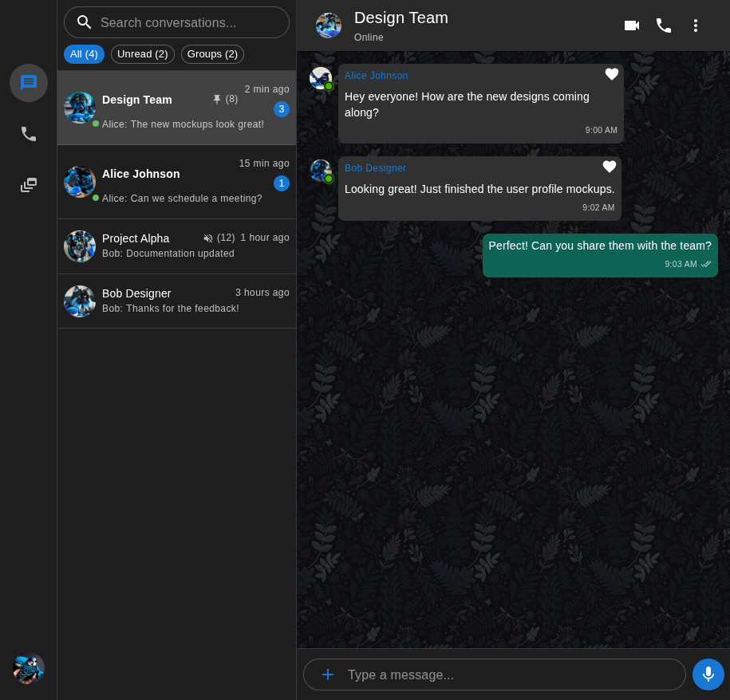Image resolution: width=730 pixels, height=700 pixels.
Task: Open the Design Team conversation
Action: pyautogui.click(x=176, y=108)
